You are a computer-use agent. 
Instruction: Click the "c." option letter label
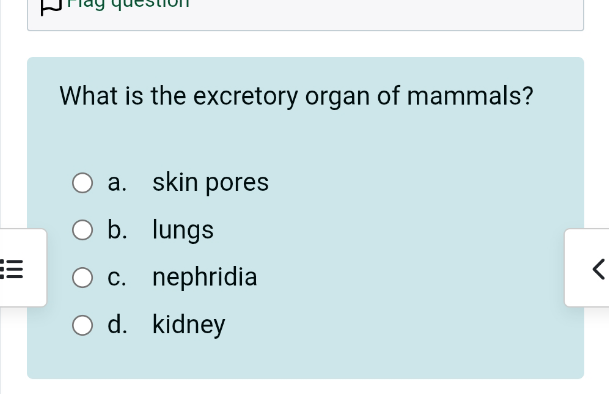pyautogui.click(x=117, y=277)
